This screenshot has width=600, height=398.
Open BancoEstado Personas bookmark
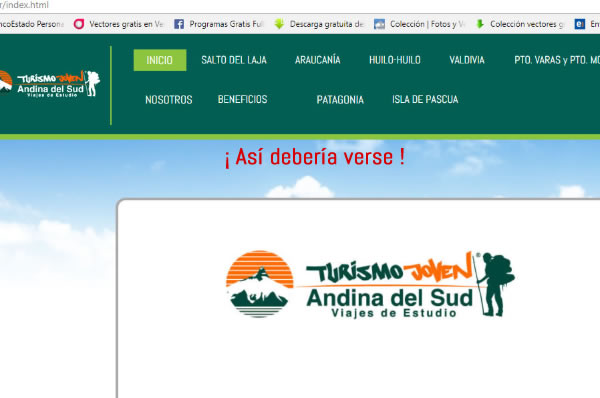pos(32,24)
